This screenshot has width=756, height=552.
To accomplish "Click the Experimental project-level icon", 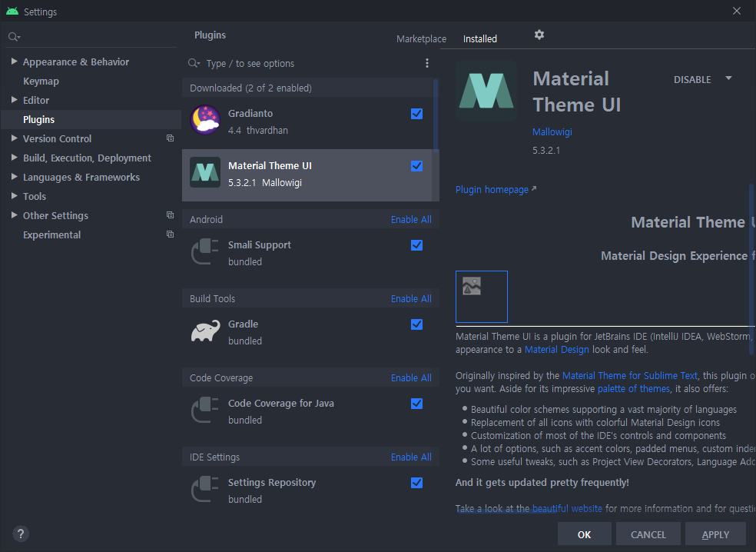I will click(170, 234).
